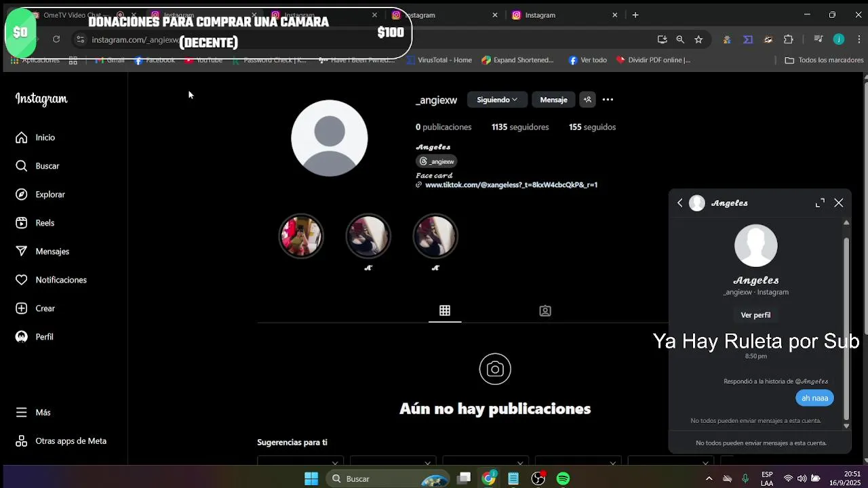Click the Mensaje button on profile
Screen dimensions: 868x488
553,100
